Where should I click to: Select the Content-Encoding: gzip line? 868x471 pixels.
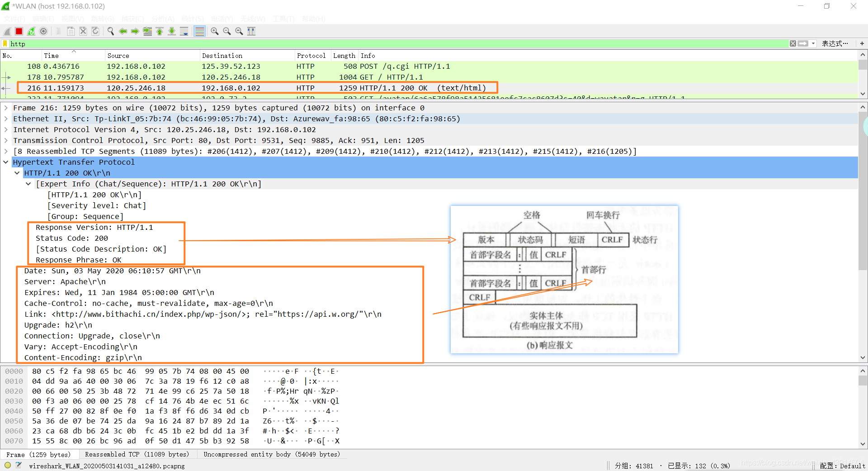click(x=83, y=358)
